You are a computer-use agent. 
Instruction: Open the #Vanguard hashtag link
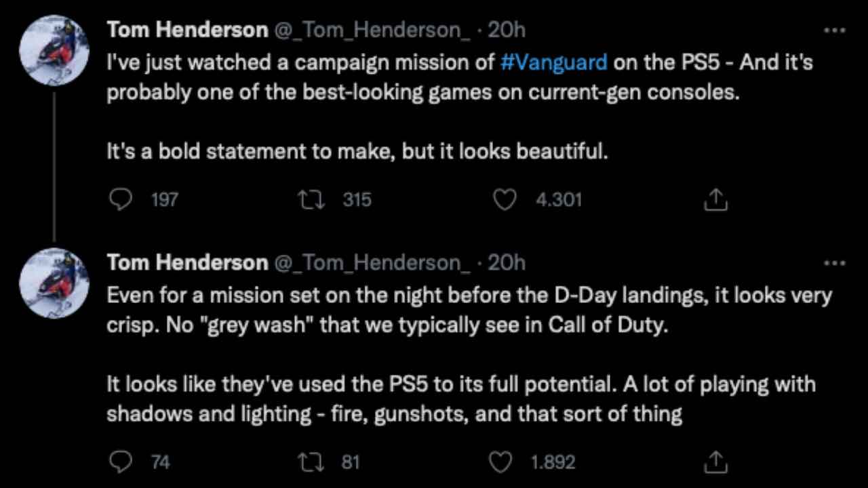[x=553, y=62]
